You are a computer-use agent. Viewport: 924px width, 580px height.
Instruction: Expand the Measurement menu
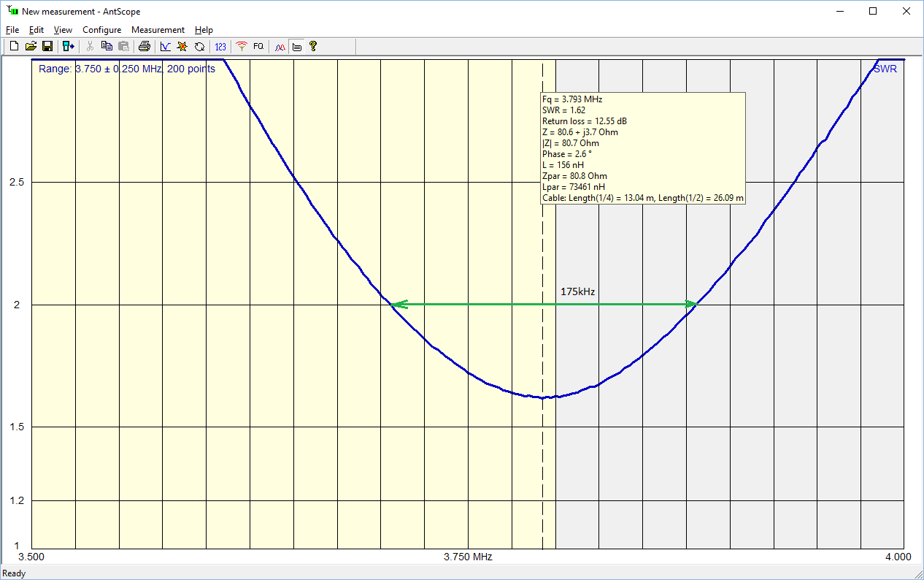tap(158, 30)
